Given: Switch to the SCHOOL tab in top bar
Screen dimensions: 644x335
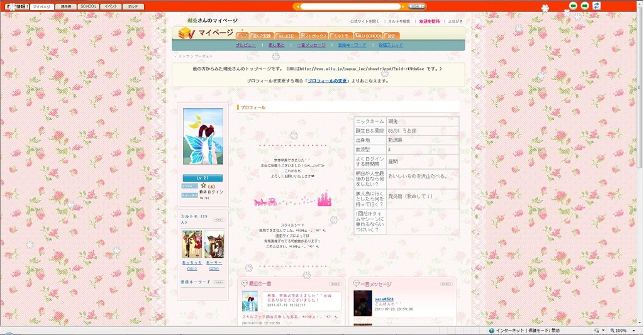Looking at the screenshot, I should [x=88, y=6].
